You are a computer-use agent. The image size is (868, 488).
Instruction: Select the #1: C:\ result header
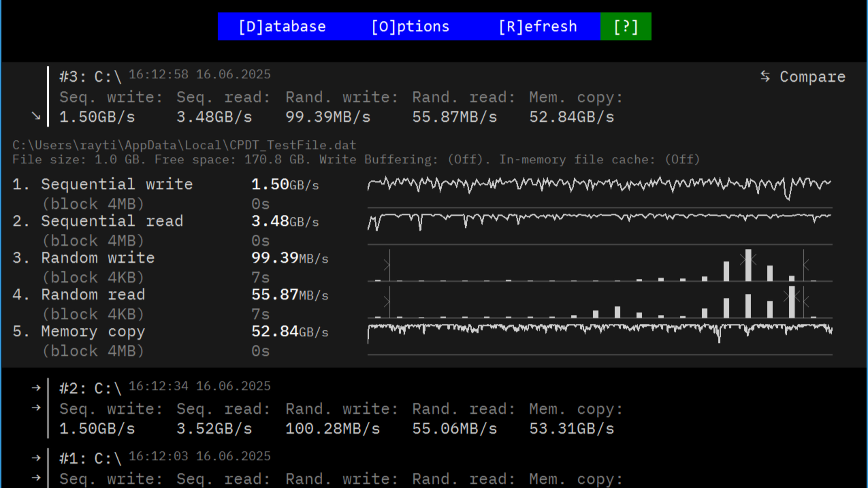tap(90, 459)
